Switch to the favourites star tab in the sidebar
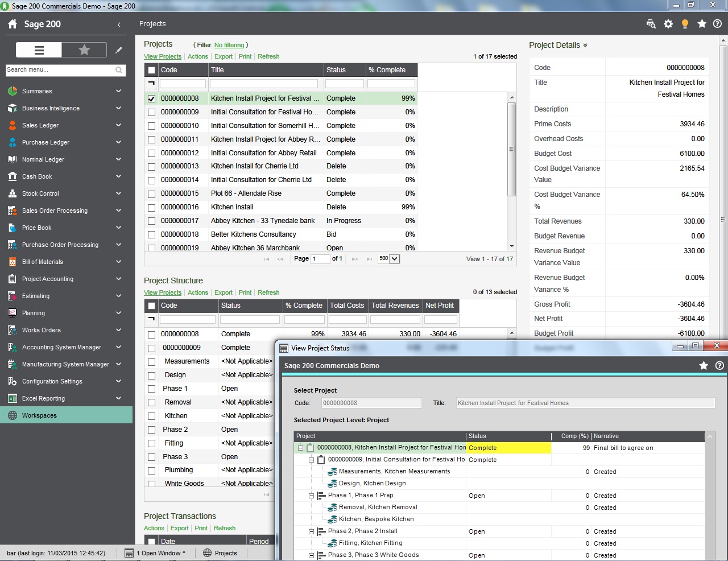Screen dimensions: 728x561 [84, 50]
